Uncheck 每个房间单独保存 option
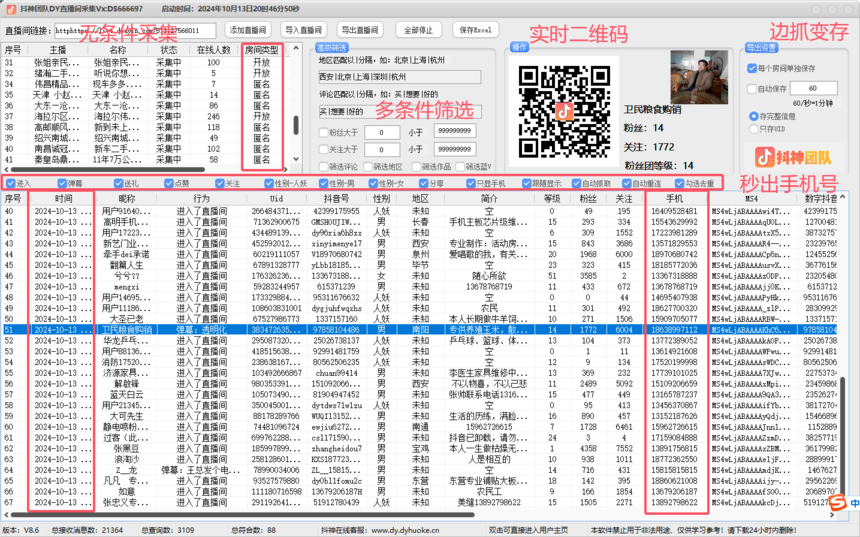The image size is (860, 537). click(x=752, y=68)
